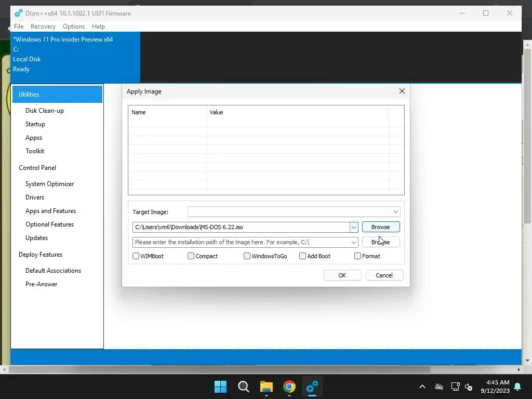
Task: Open Disk Clean-up
Action: [45, 111]
